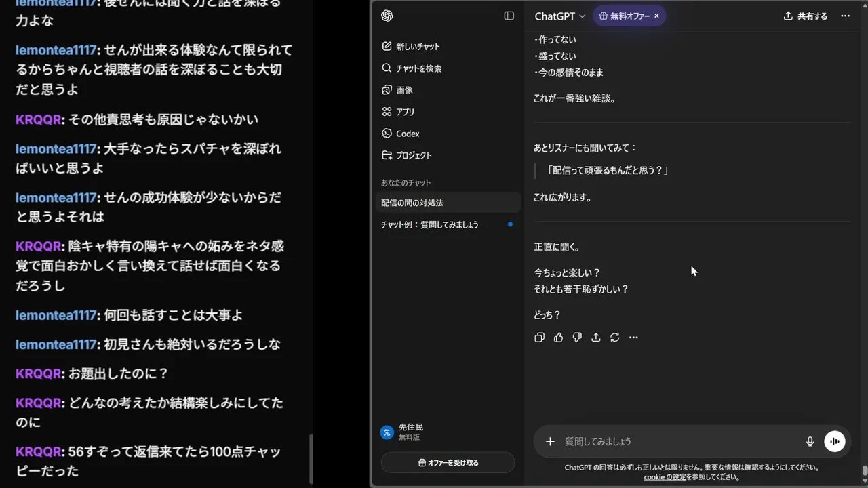Click the text これ広がります。
The image size is (868, 488).
coord(563,198)
